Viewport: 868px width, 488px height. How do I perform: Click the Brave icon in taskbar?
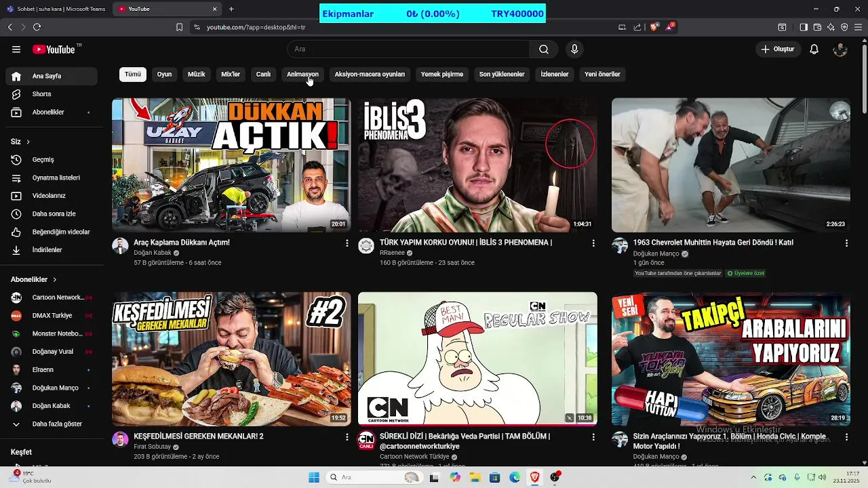tap(534, 477)
